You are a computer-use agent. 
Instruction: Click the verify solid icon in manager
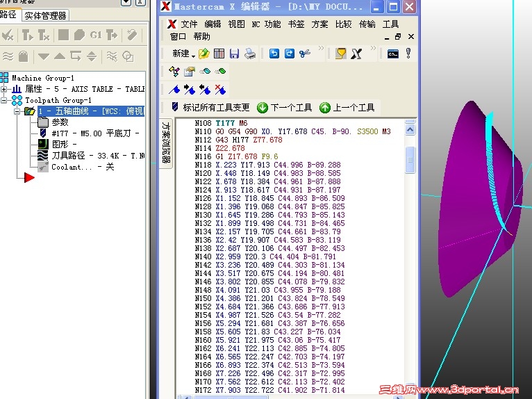[79, 35]
